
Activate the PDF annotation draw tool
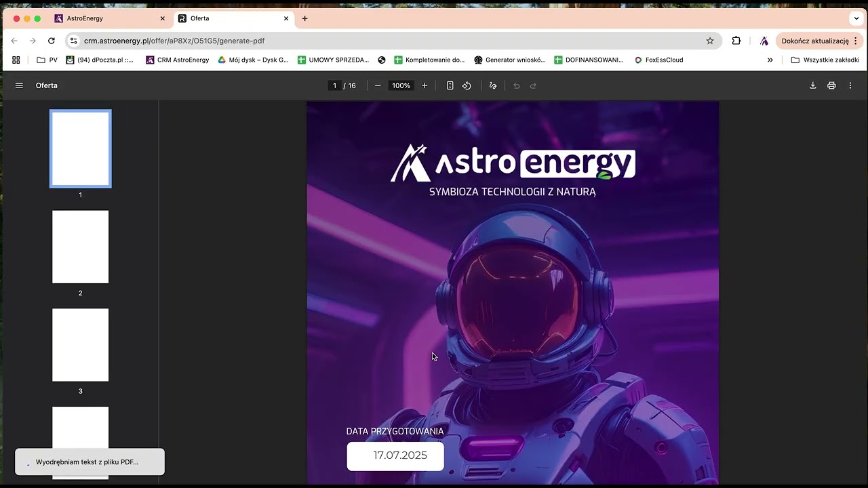[493, 85]
